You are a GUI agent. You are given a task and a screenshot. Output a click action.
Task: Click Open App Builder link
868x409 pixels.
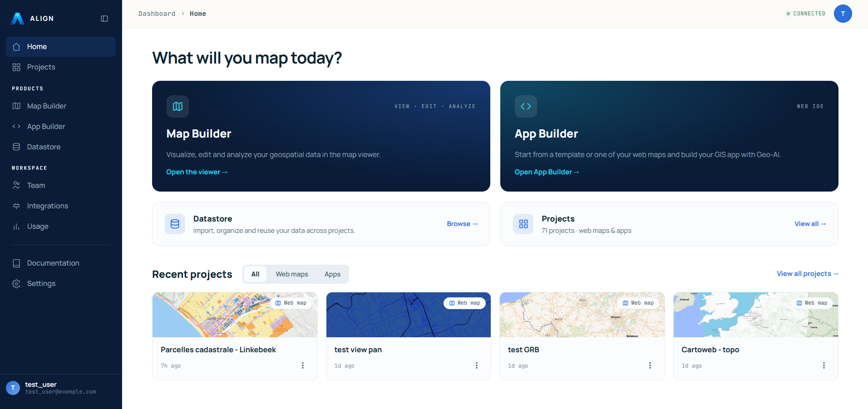tap(547, 172)
